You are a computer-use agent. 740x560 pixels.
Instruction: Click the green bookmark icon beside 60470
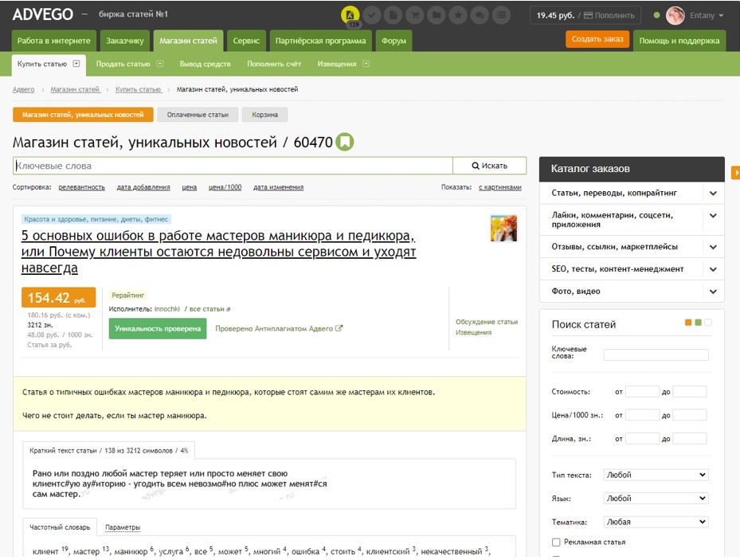click(x=345, y=142)
